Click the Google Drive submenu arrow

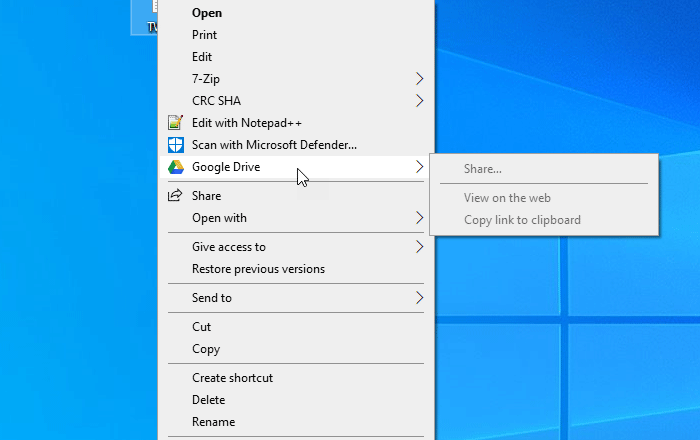coord(420,167)
